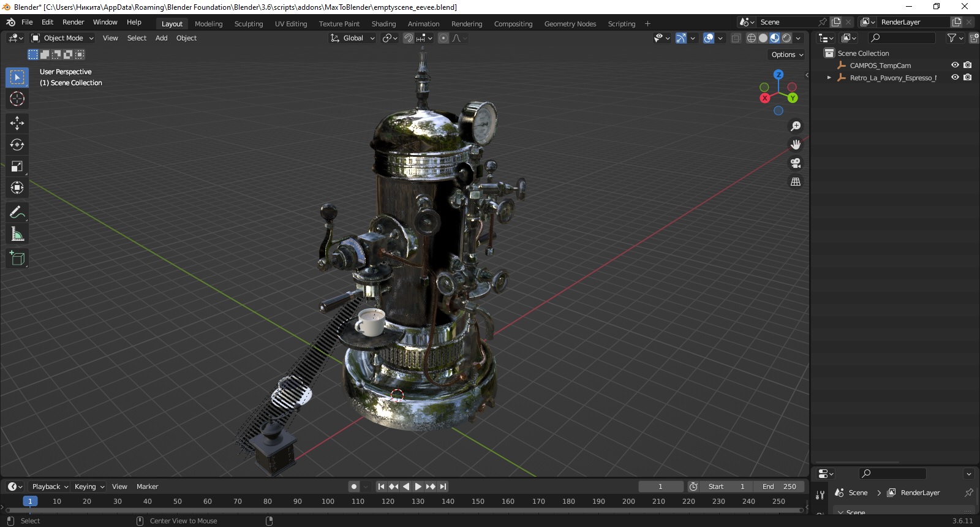Toggle proportional editing
This screenshot has height=527, width=980.
(443, 38)
